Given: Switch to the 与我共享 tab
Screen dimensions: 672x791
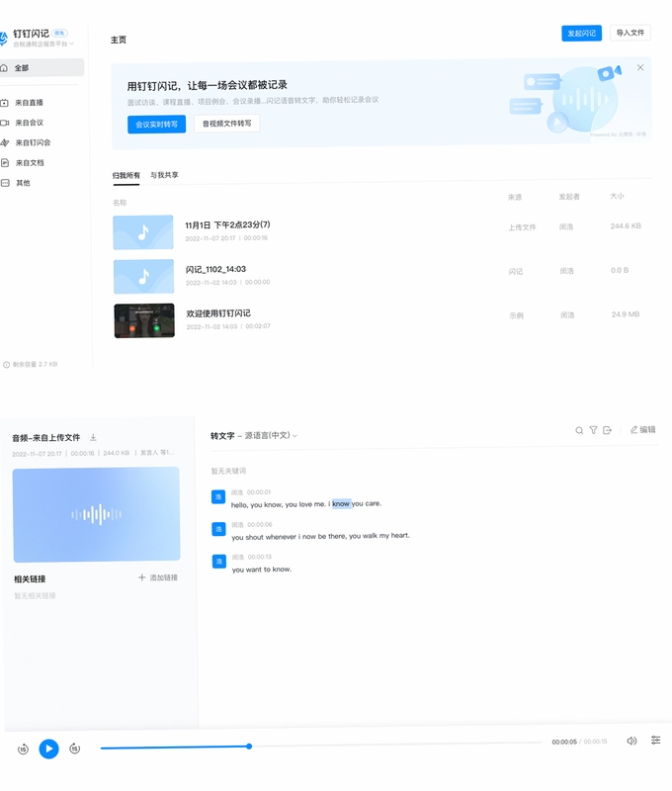Looking at the screenshot, I should click(x=164, y=175).
